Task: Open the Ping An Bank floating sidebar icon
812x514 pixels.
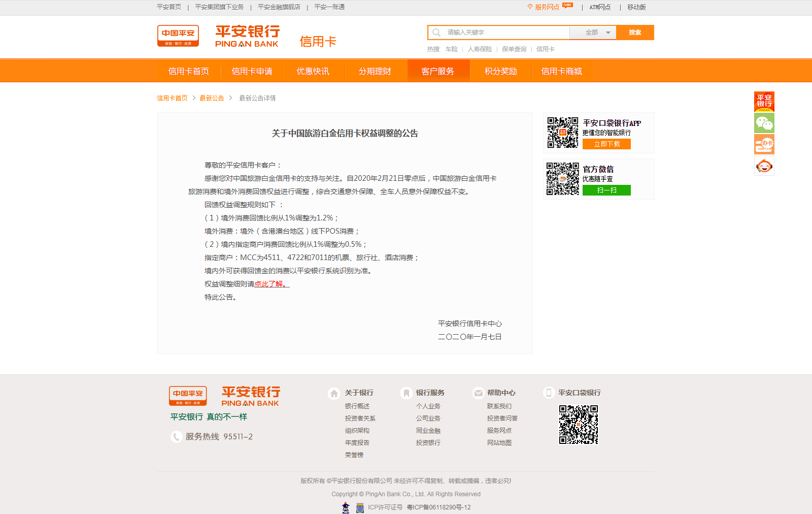Action: click(764, 102)
